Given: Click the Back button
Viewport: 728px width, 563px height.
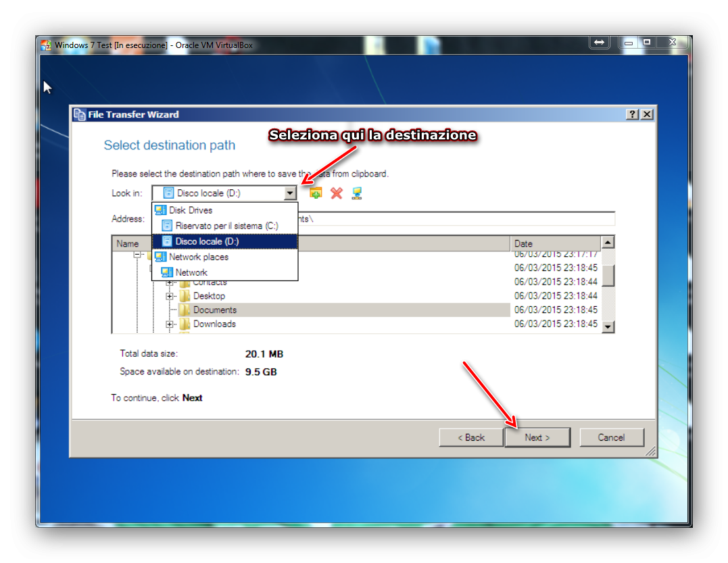Looking at the screenshot, I should (471, 437).
